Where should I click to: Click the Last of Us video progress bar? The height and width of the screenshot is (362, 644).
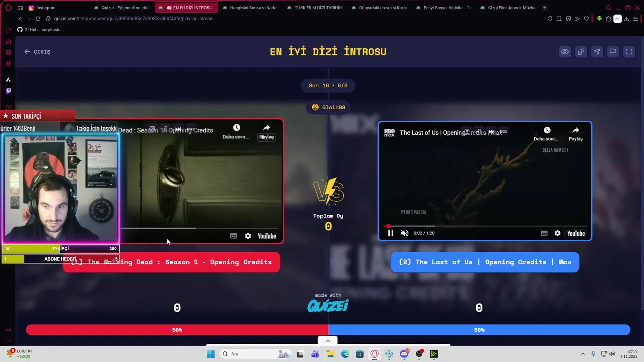click(485, 226)
